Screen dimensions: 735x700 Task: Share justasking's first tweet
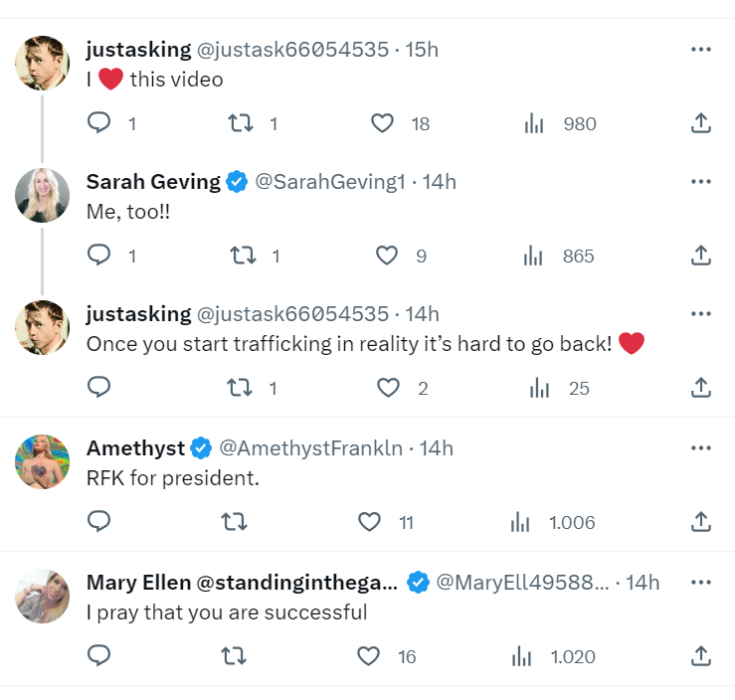point(700,123)
